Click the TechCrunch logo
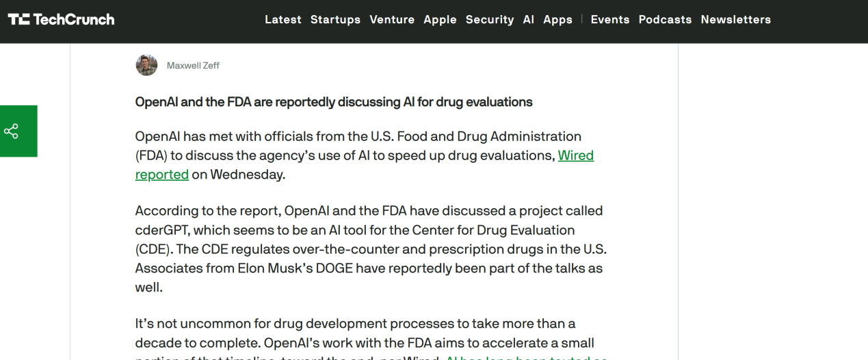This screenshot has height=360, width=868. coord(62,19)
